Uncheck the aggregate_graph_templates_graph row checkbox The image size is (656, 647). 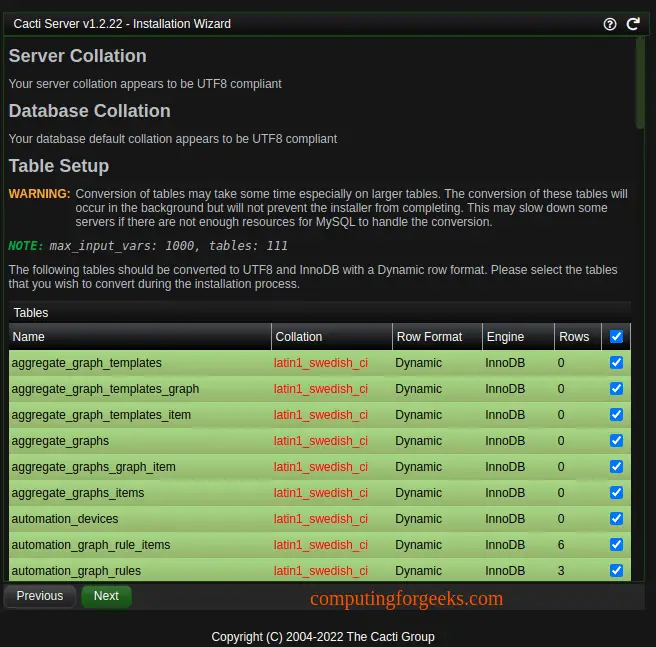pos(616,388)
